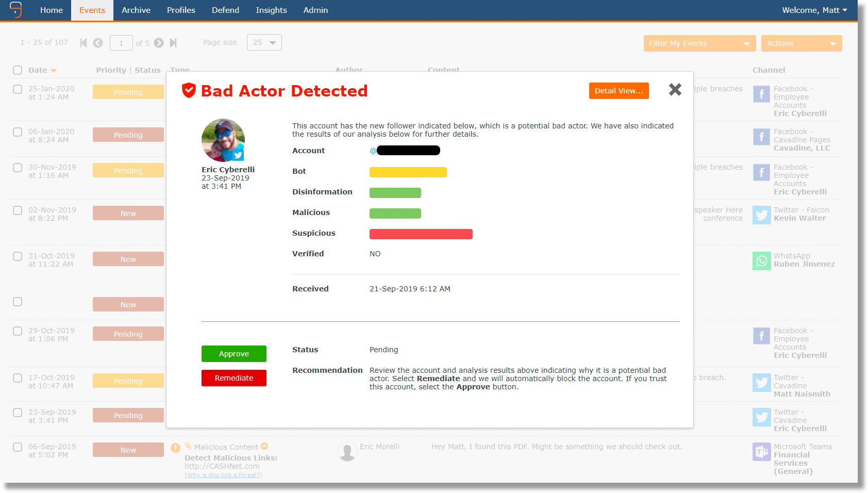Viewport: 868px width, 493px height.
Task: Close the Bad Actor Detected dialog
Action: tap(675, 90)
